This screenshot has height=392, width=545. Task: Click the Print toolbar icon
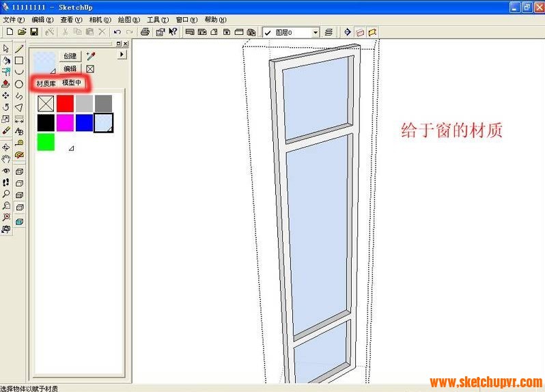click(145, 32)
